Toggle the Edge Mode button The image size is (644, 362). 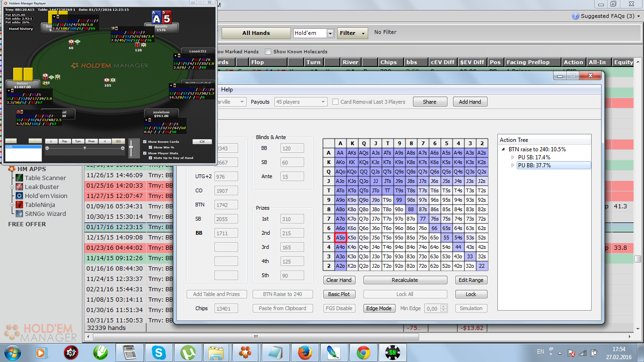[379, 308]
